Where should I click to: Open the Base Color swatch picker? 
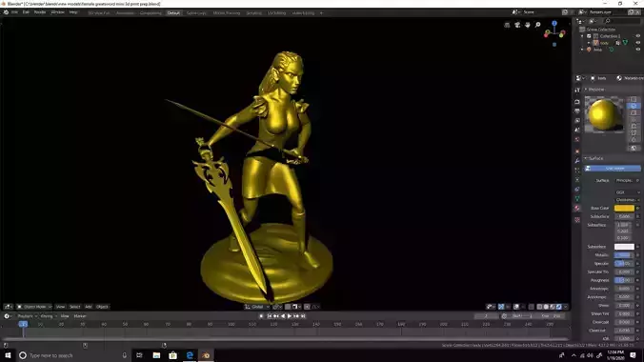click(624, 209)
